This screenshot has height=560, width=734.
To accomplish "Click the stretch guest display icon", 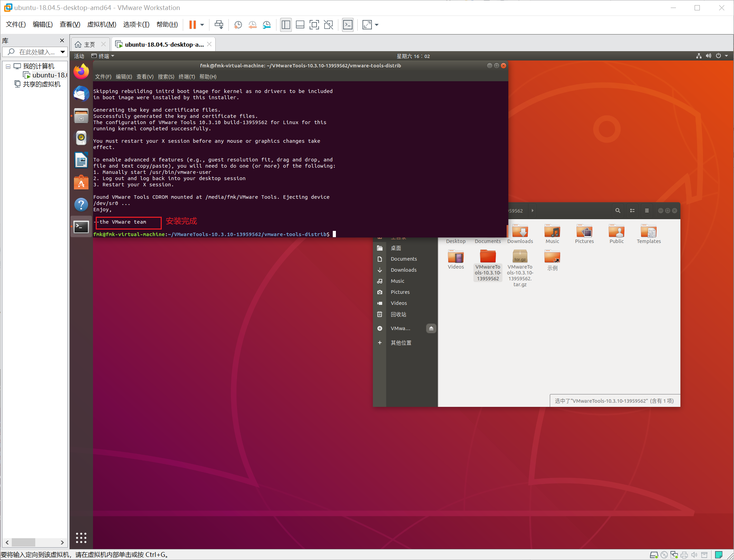I will [x=367, y=25].
